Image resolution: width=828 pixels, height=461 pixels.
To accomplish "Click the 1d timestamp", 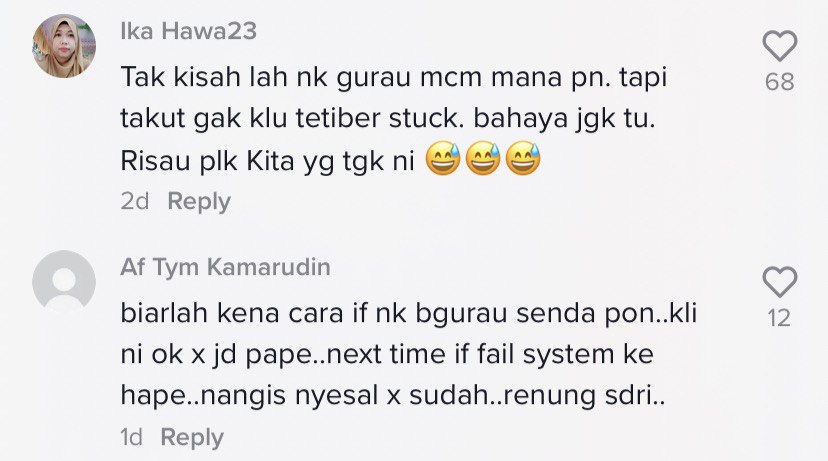I will tap(131, 437).
